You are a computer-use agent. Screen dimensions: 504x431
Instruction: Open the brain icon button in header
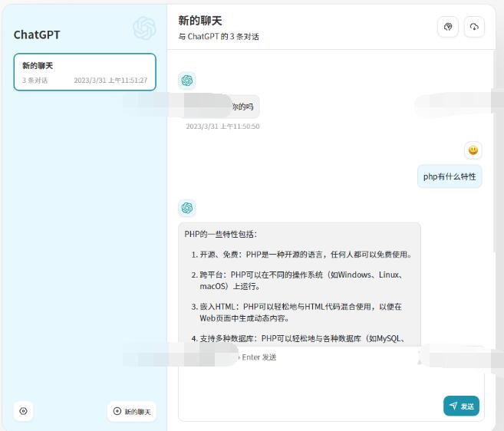(x=448, y=27)
